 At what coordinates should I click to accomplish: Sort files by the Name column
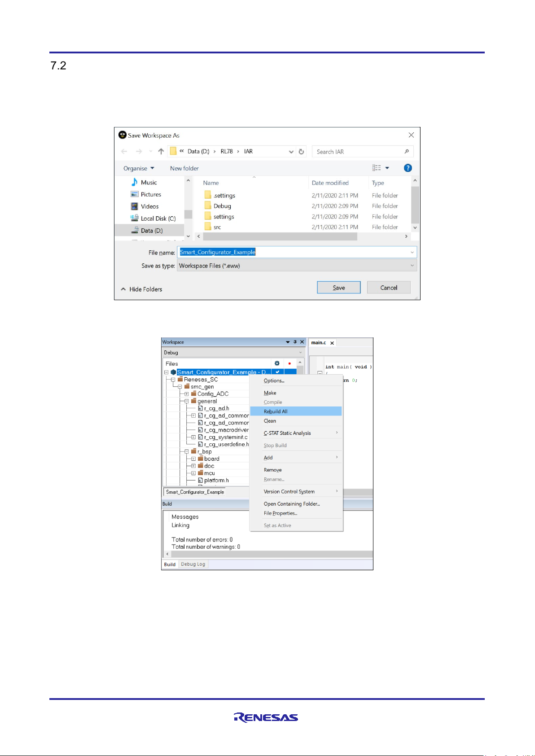click(211, 183)
